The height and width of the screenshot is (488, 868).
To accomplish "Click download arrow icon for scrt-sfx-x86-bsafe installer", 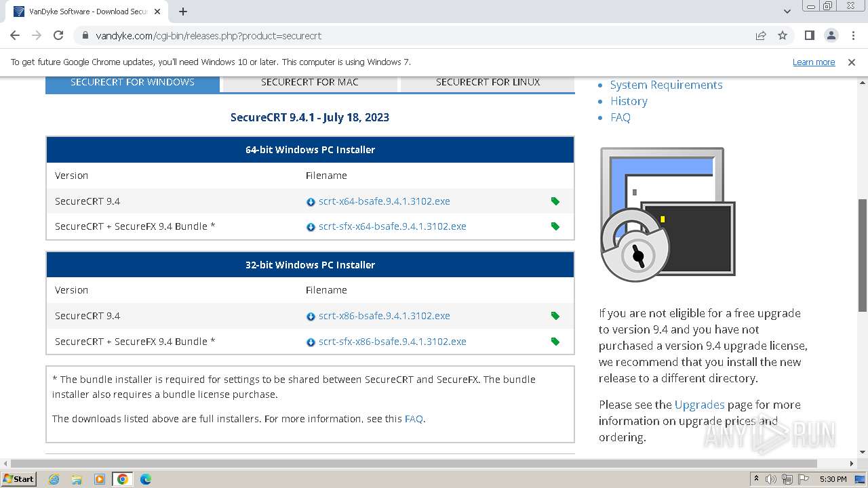I will pyautogui.click(x=311, y=342).
